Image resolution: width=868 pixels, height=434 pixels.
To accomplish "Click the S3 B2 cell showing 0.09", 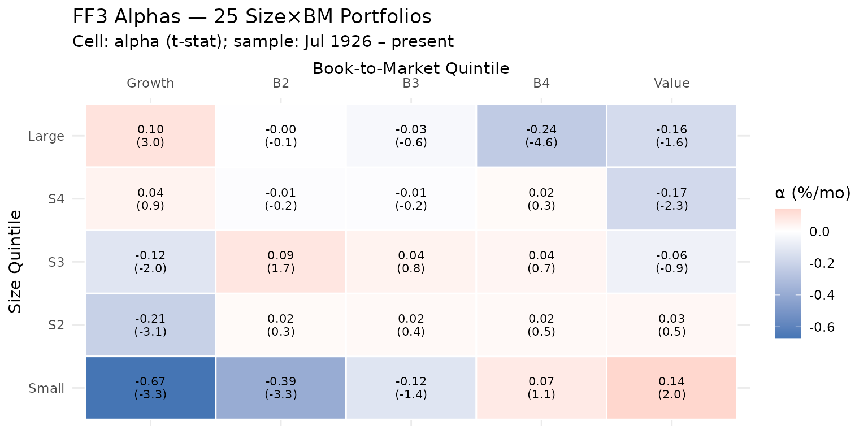I will [x=281, y=262].
